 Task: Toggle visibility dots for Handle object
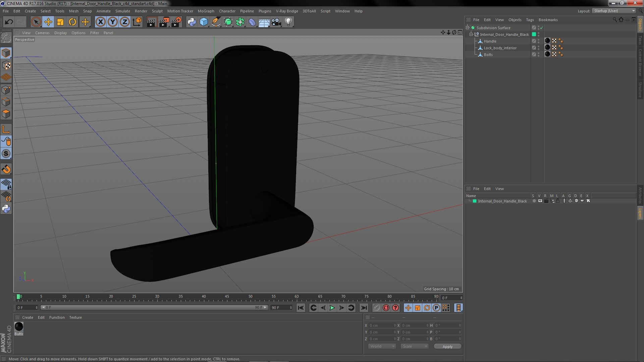[539, 41]
